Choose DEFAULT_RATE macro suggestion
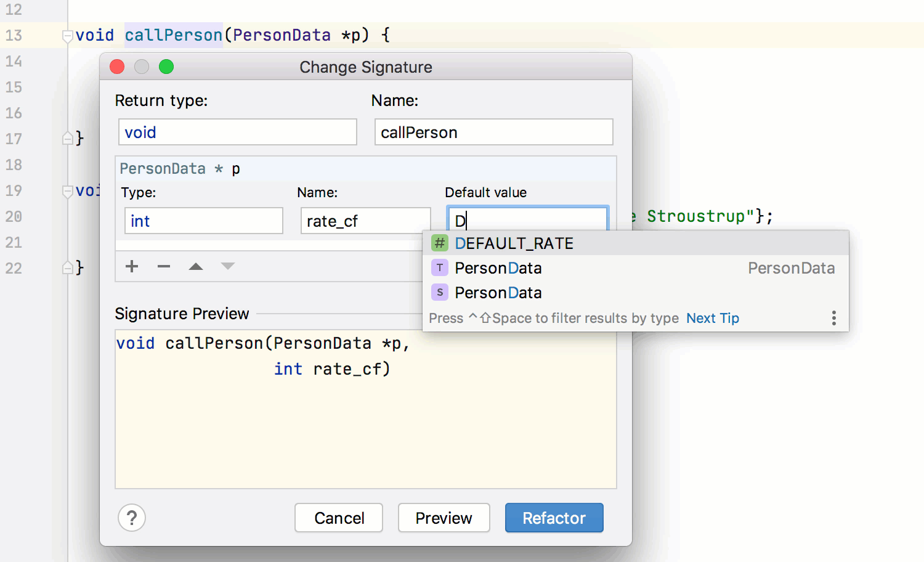 [636, 243]
